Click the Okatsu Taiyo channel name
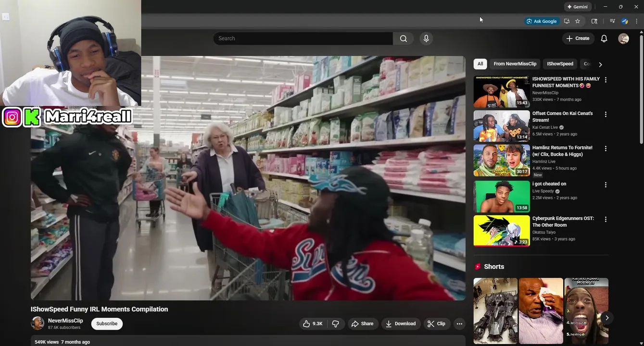644x346 pixels. [x=543, y=233]
